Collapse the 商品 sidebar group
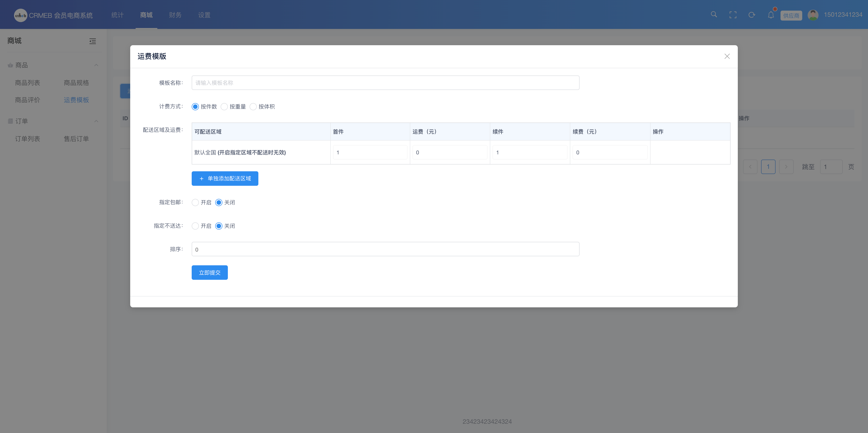Viewport: 868px width, 433px height. tap(96, 65)
